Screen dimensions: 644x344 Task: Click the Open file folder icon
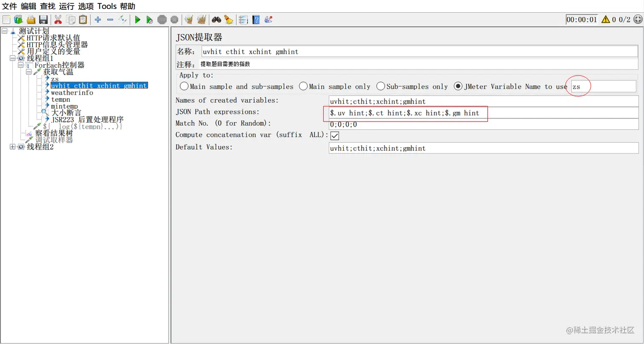[31, 20]
